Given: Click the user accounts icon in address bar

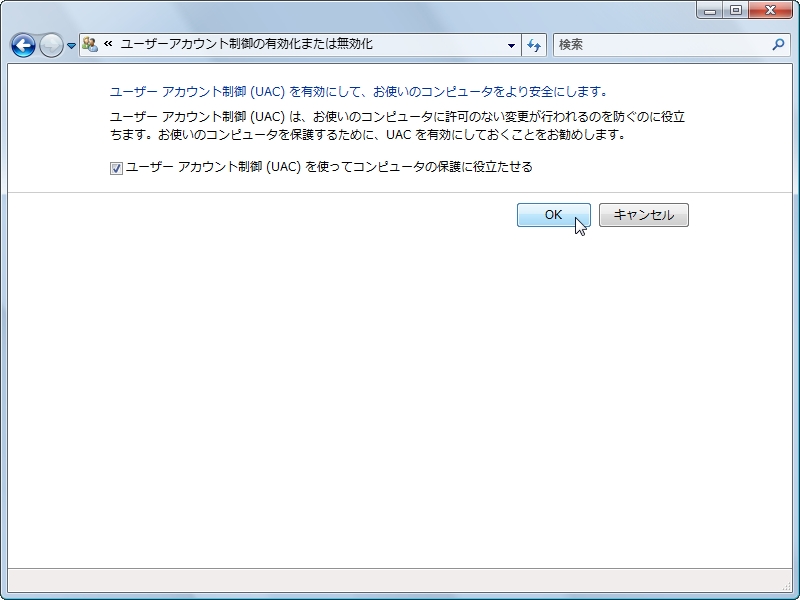Looking at the screenshot, I should coord(90,45).
